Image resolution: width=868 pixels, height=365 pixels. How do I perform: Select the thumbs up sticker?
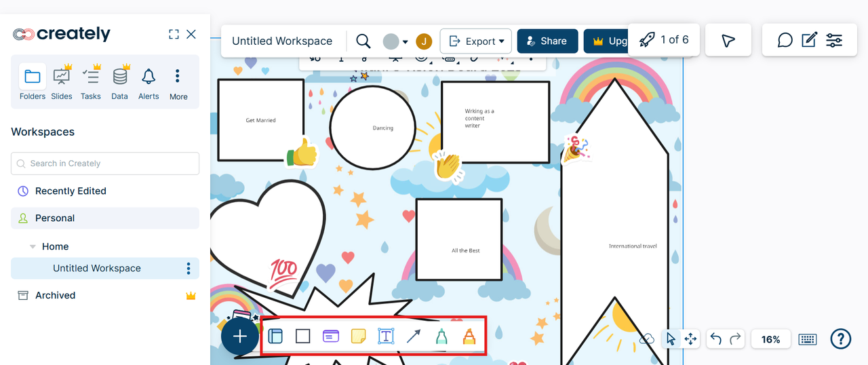point(302,153)
